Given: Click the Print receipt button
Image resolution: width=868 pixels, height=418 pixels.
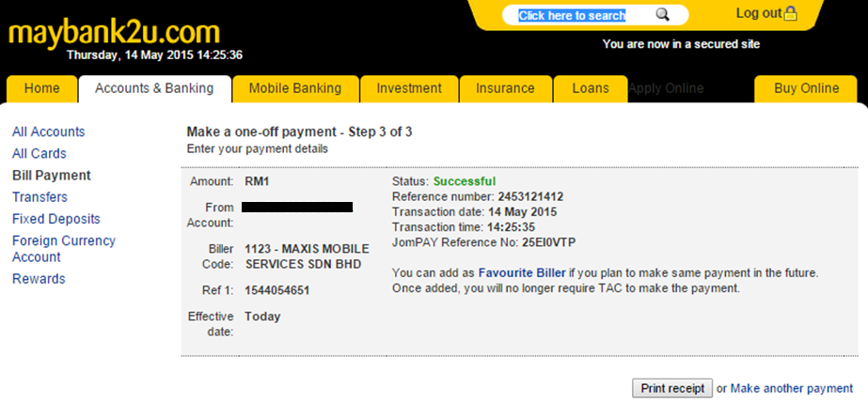Looking at the screenshot, I should pos(672,388).
